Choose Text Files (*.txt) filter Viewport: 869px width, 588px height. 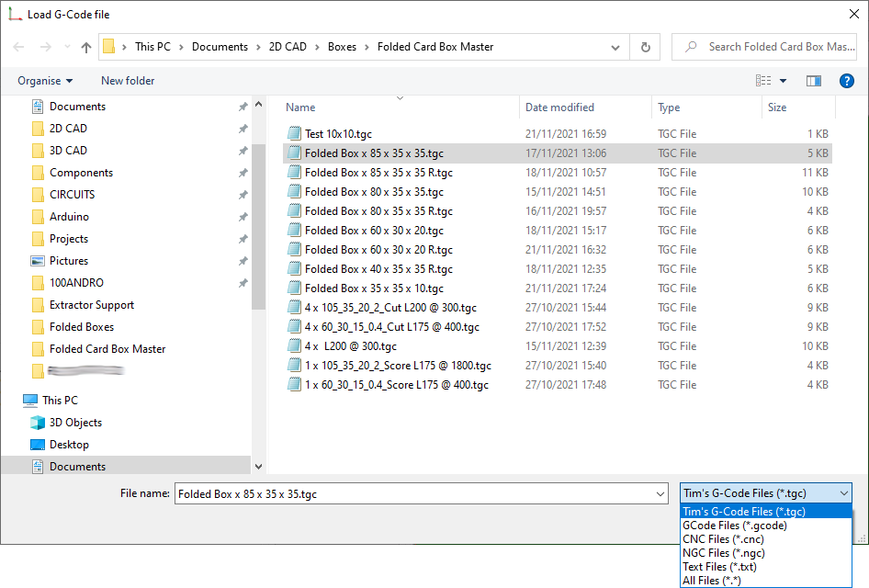pos(766,567)
